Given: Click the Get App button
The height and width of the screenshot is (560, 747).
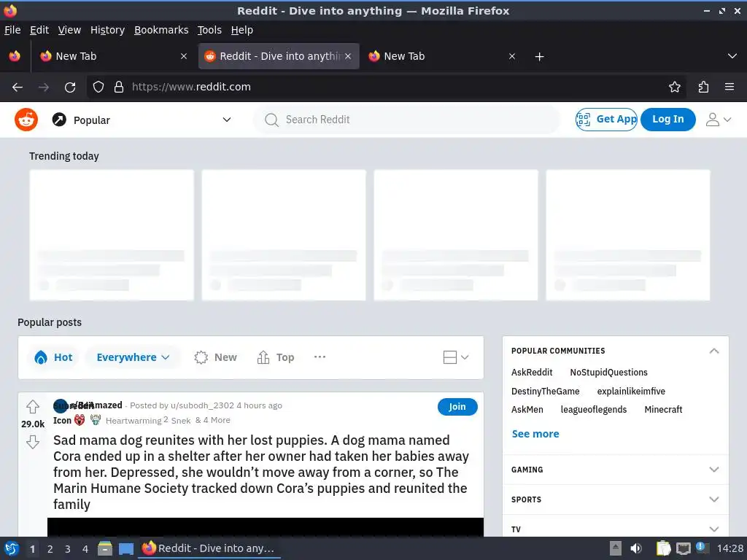Looking at the screenshot, I should click(606, 120).
